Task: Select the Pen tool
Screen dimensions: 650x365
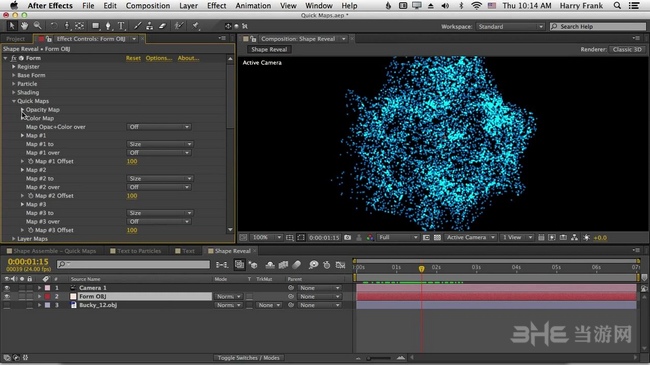Action: tap(108, 26)
